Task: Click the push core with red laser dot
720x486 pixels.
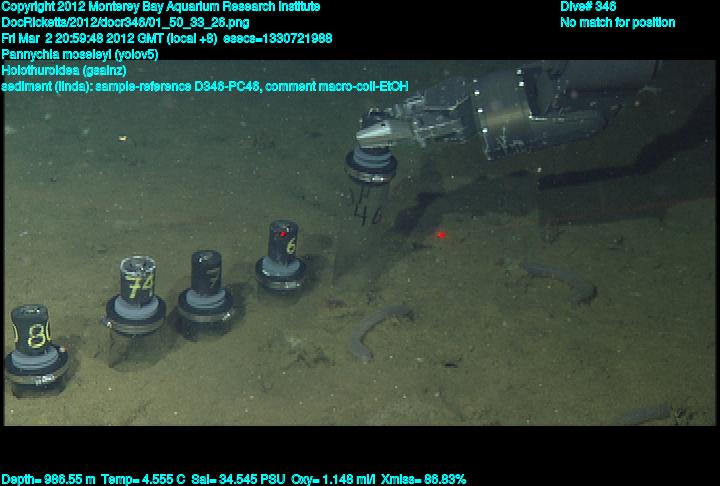Action: click(x=281, y=255)
